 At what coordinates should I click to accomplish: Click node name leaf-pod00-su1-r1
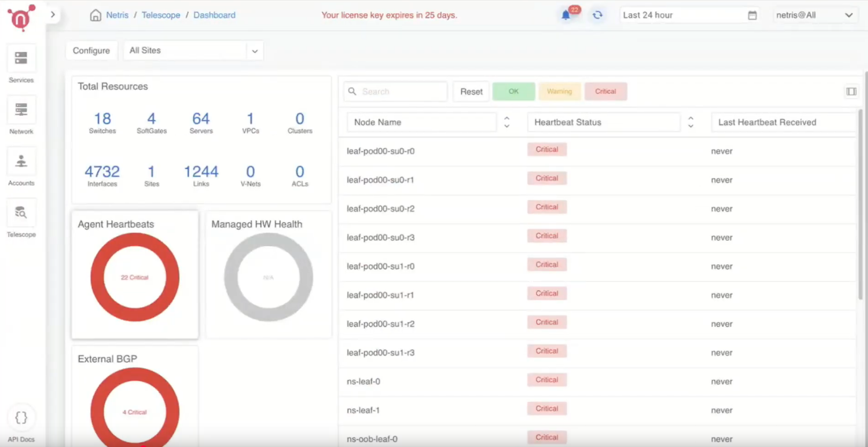[381, 295]
